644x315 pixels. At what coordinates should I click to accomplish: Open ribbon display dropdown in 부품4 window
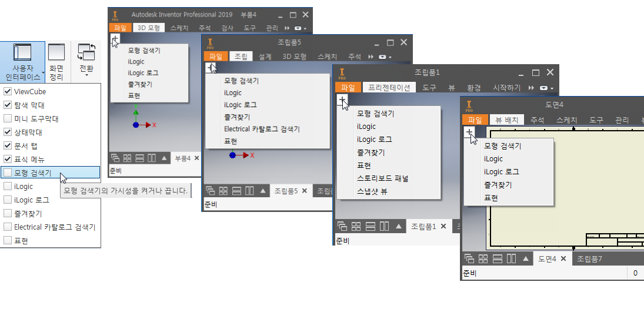(x=300, y=28)
